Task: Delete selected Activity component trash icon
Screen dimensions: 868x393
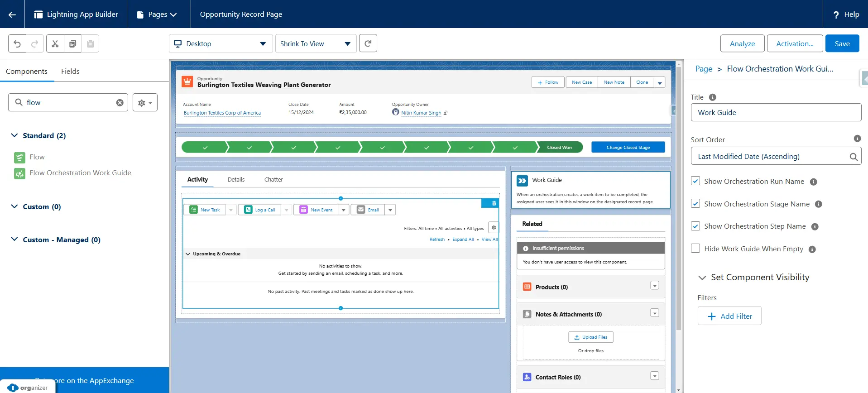Action: (494, 203)
